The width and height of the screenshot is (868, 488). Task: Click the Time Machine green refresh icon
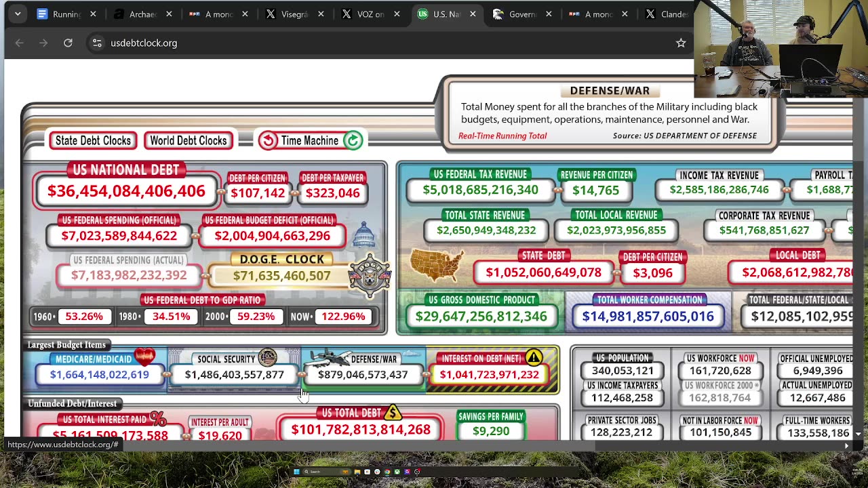click(x=353, y=140)
